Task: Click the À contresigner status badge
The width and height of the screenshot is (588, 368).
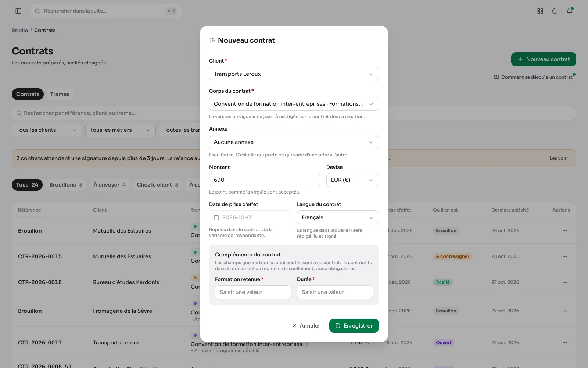Action: (452, 256)
